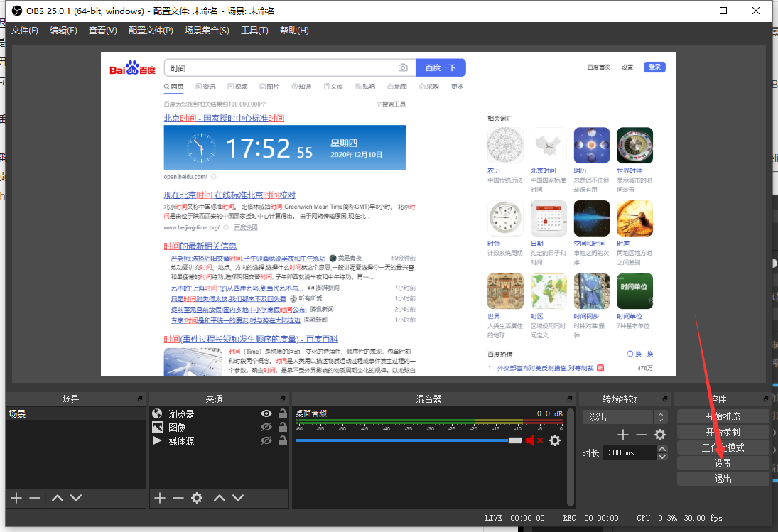
Task: Move source up with arrow icon
Action: 220,498
